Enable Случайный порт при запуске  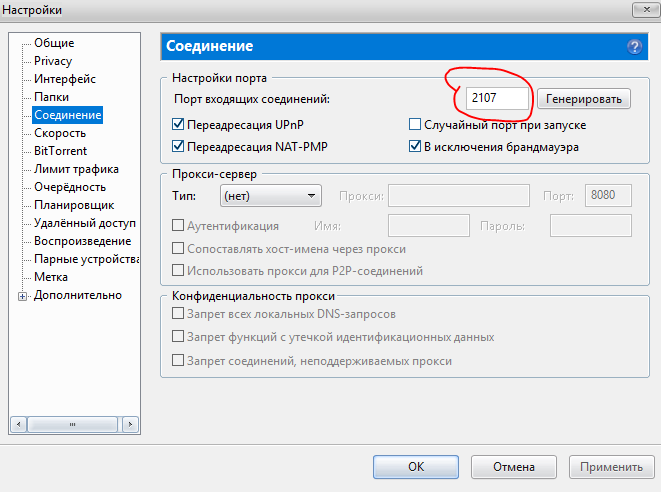(415, 125)
